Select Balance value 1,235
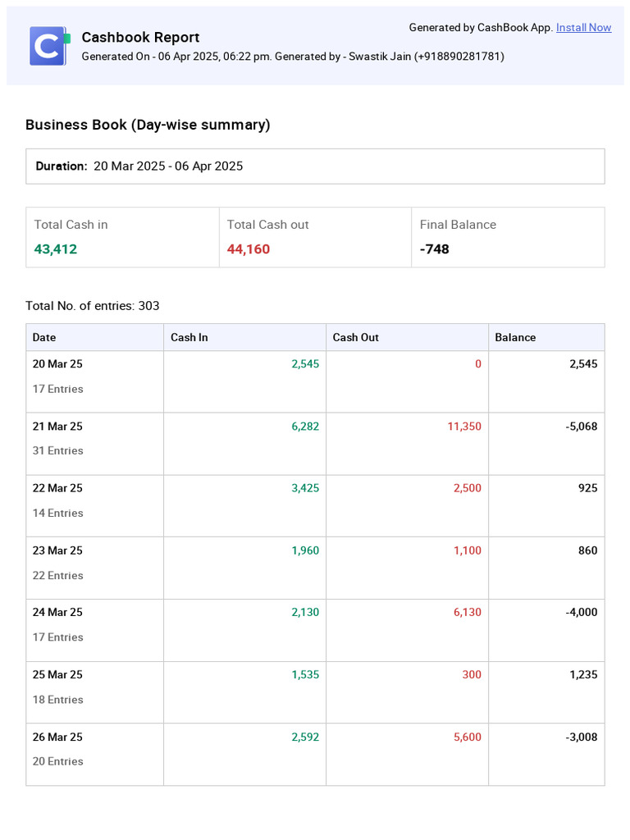Viewport: 630px width, 840px height. (x=583, y=674)
